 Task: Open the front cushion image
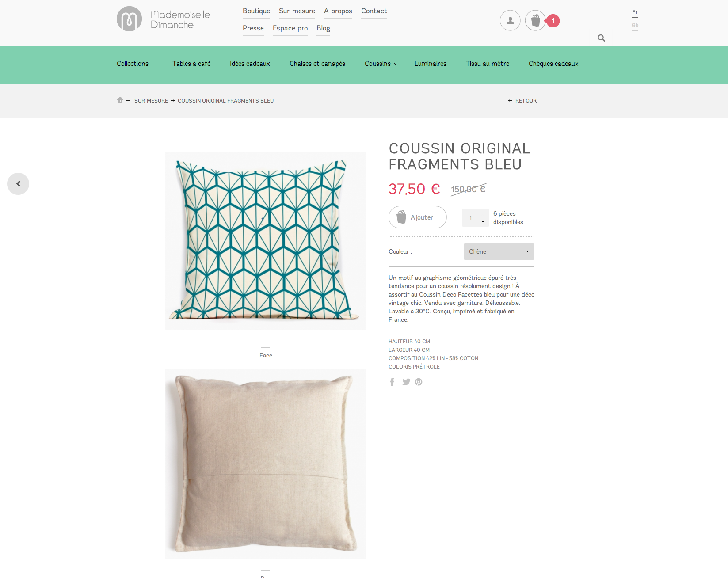click(x=266, y=241)
